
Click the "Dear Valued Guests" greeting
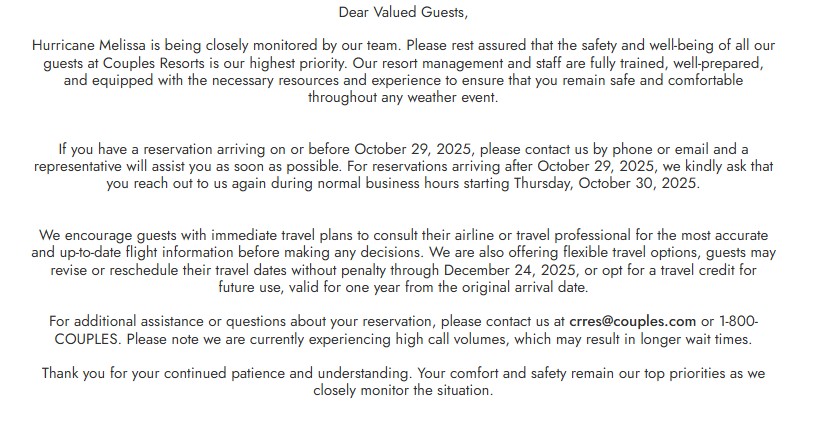(411, 13)
